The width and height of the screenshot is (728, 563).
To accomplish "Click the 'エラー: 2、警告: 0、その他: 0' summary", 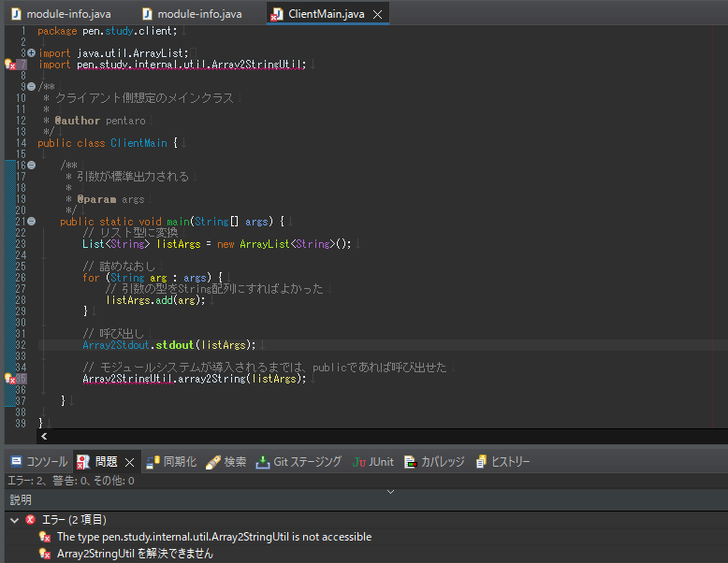I will [x=71, y=481].
